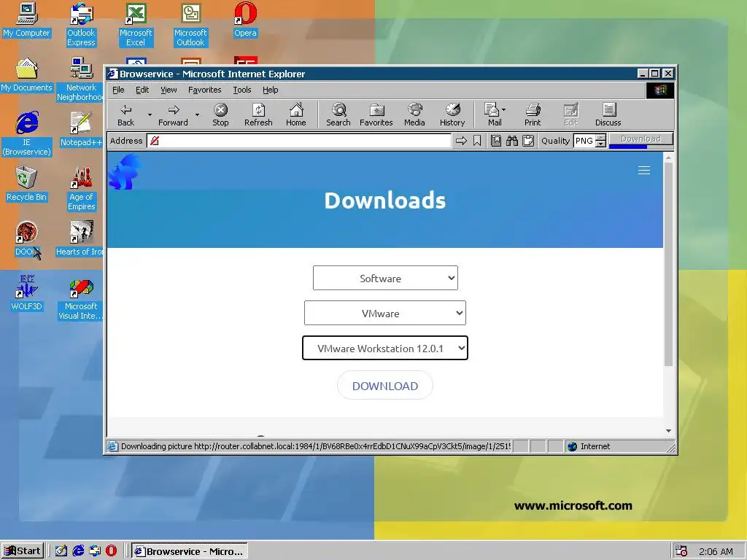
Task: Launch Opera from quick launch bar
Action: click(111, 551)
